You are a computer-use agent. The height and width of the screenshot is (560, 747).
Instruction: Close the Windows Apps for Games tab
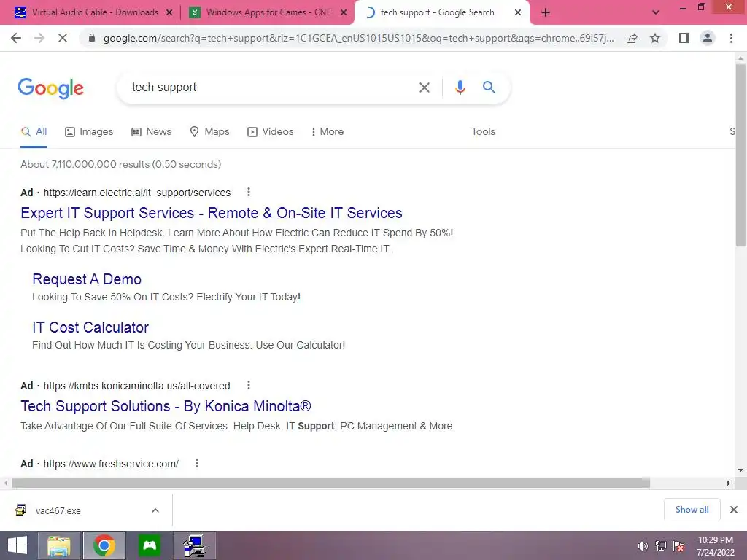click(344, 13)
